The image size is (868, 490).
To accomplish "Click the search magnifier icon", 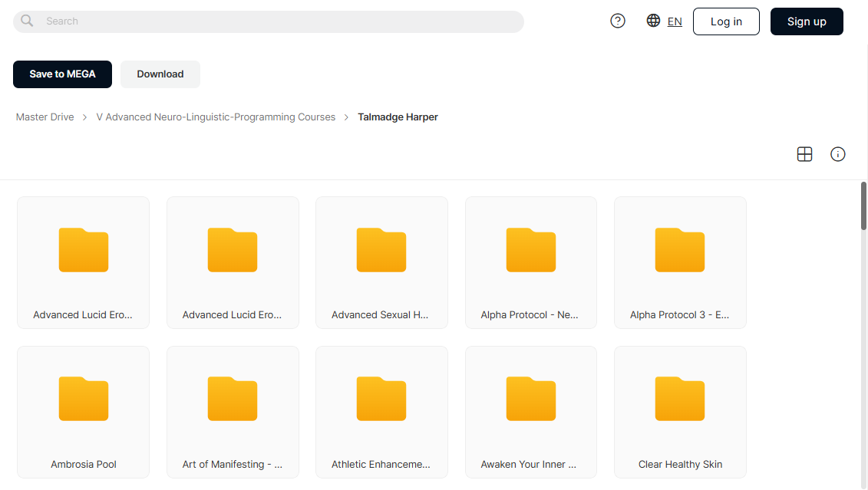I will [x=27, y=21].
